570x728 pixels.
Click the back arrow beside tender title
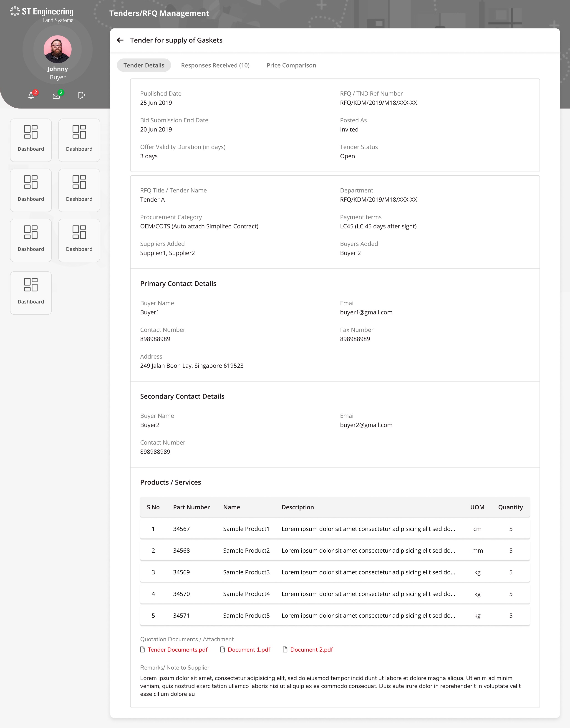(120, 40)
